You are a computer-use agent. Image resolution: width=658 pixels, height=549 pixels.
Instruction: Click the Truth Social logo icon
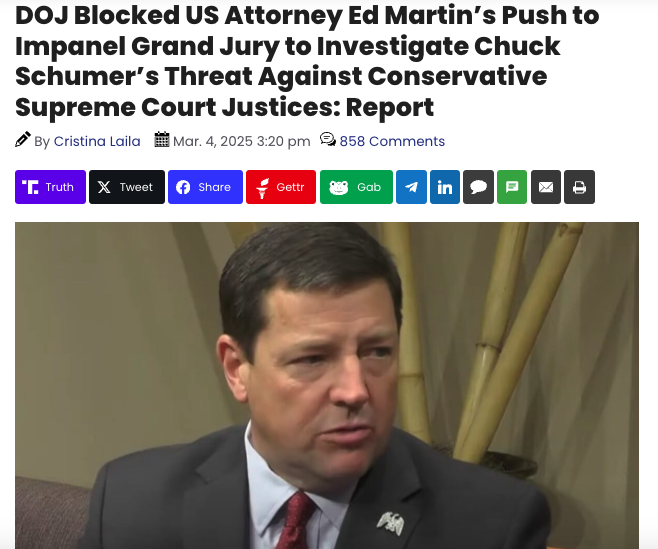30,187
